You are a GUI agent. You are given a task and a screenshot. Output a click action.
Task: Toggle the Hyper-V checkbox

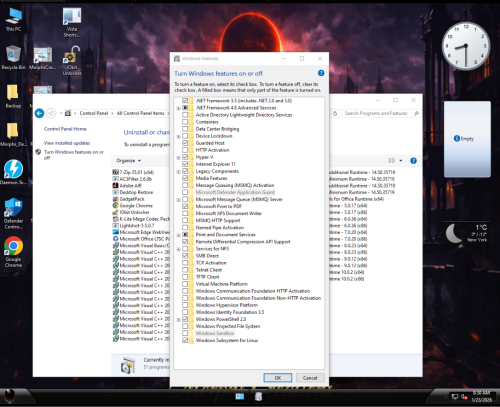coord(185,157)
